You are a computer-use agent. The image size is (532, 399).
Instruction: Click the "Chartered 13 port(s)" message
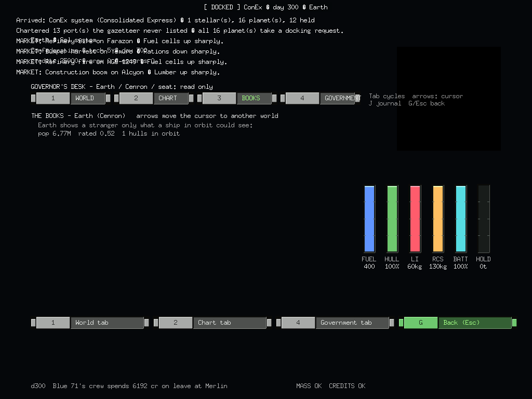click(180, 31)
